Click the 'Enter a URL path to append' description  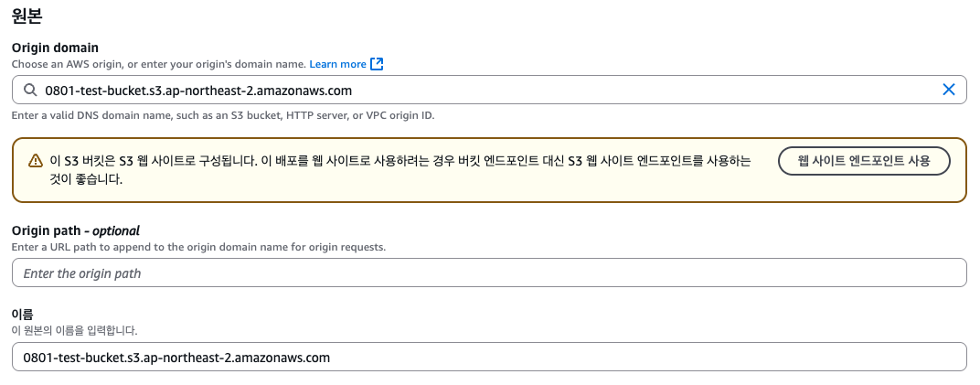click(198, 247)
